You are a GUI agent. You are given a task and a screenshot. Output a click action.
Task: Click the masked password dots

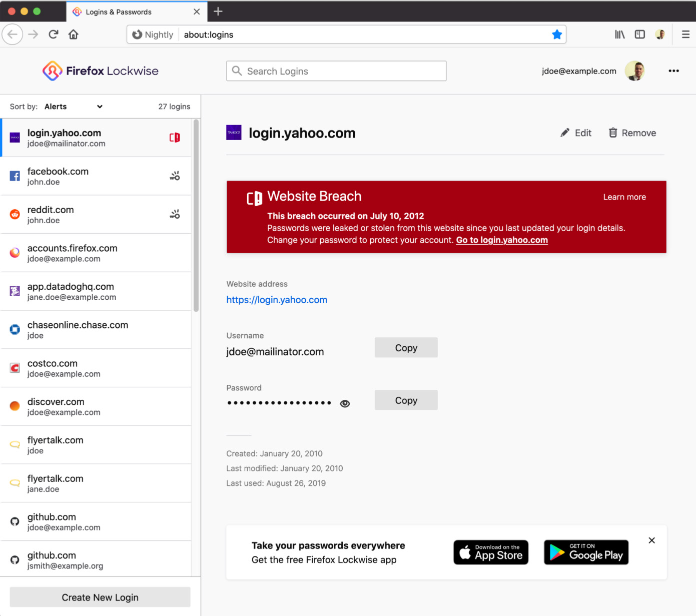[x=279, y=403]
